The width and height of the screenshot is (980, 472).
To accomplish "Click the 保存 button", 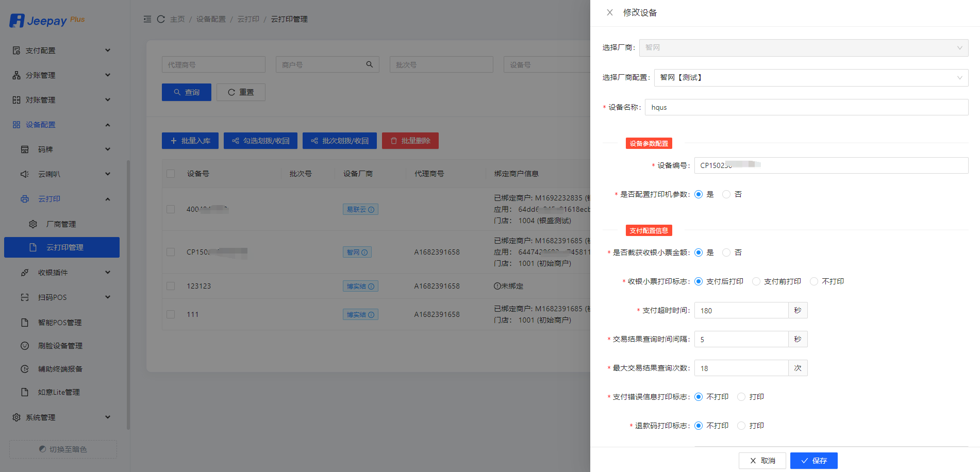I will click(813, 461).
